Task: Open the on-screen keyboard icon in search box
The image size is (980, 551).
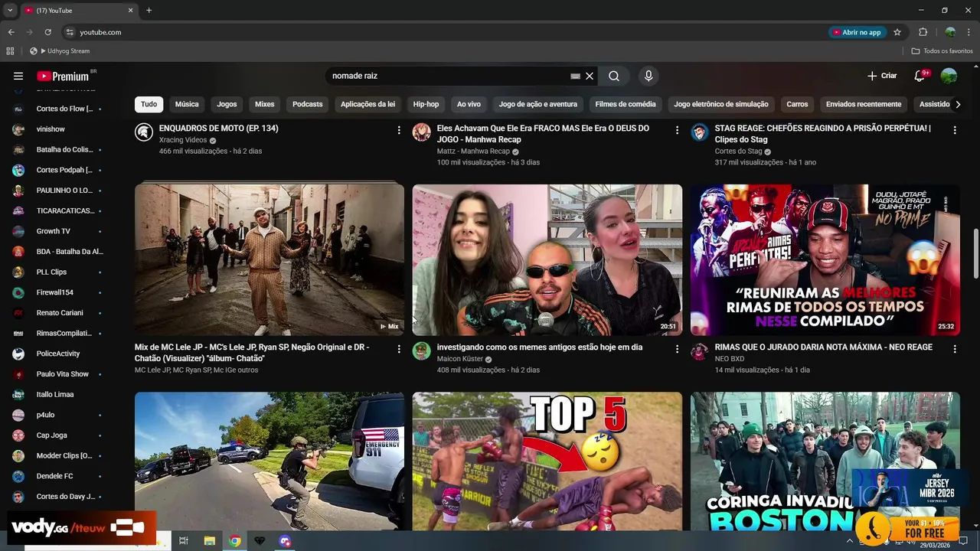Action: (575, 76)
